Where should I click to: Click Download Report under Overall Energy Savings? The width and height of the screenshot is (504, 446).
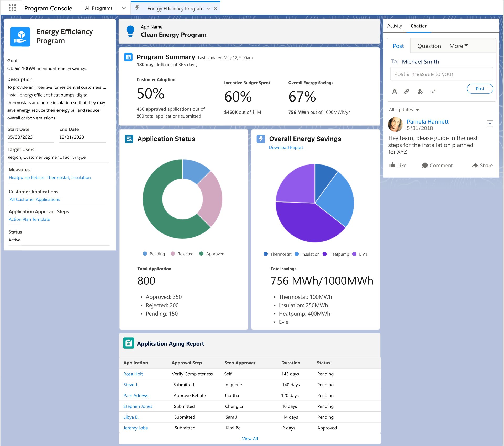[x=286, y=147]
